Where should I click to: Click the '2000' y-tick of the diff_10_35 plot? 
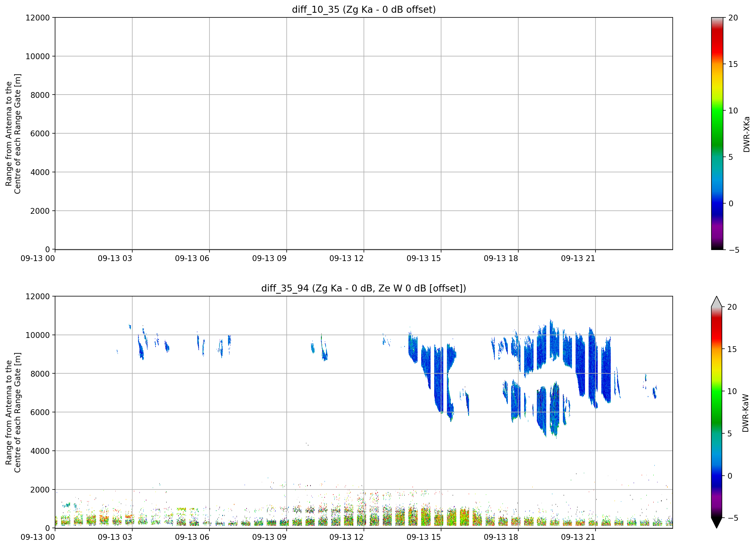click(40, 211)
